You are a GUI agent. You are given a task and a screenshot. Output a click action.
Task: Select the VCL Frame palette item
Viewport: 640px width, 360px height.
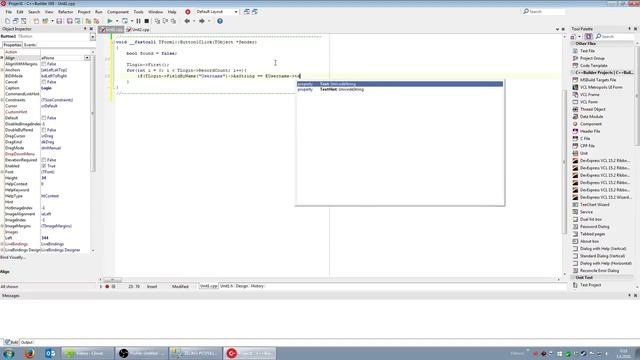point(586,95)
